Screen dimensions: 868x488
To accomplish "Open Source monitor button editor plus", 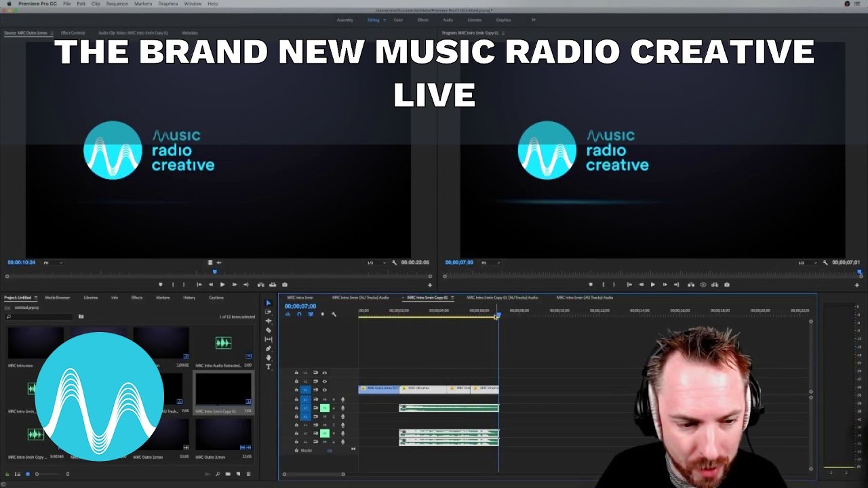I will [x=429, y=285].
